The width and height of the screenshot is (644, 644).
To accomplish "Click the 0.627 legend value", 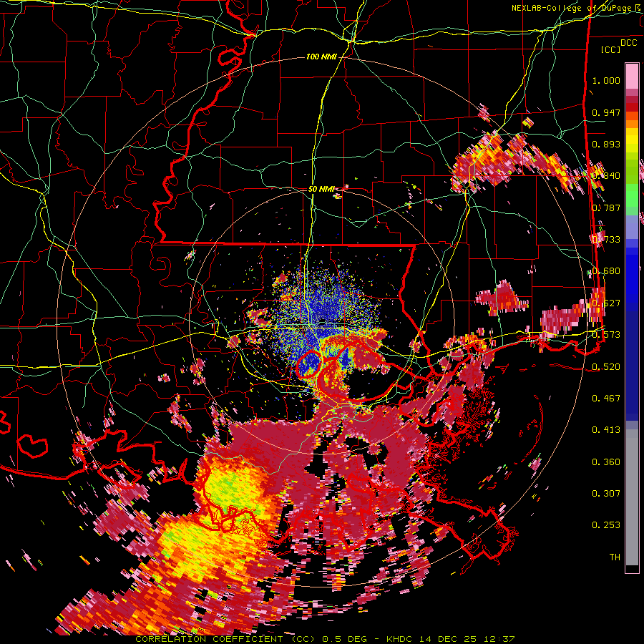I will coord(606,303).
